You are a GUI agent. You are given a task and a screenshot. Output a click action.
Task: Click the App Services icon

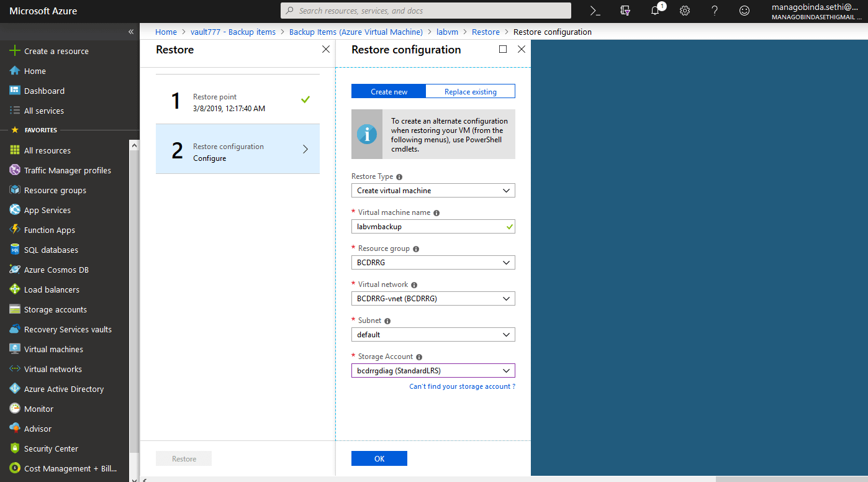pos(15,210)
